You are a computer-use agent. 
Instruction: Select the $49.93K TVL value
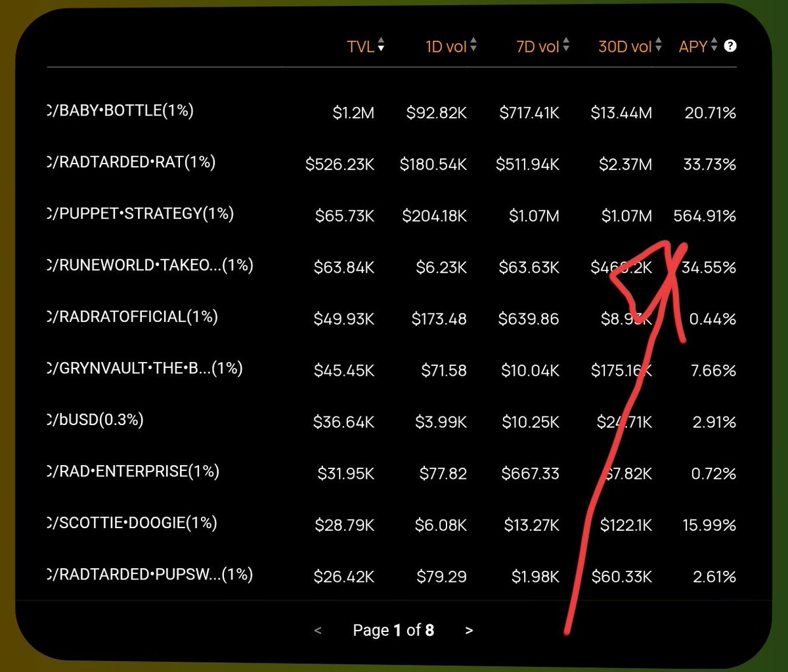[x=345, y=319]
